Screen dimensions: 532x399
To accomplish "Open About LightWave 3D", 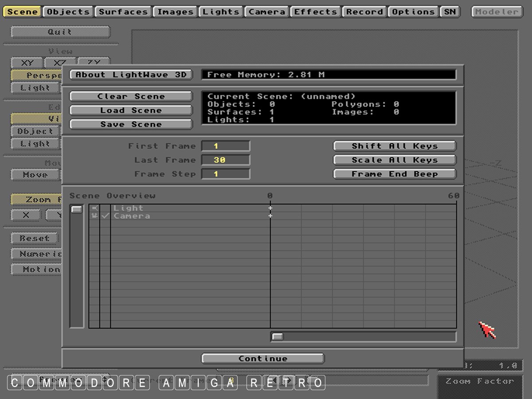I will 131,74.
